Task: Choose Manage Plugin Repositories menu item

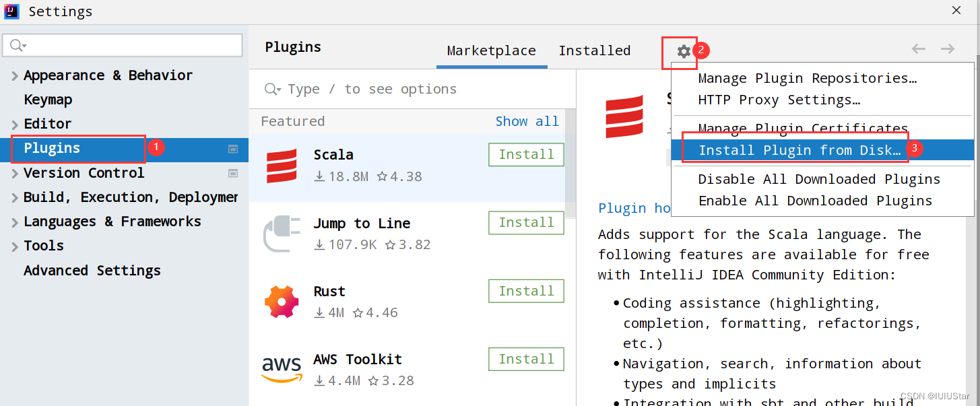Action: point(808,78)
